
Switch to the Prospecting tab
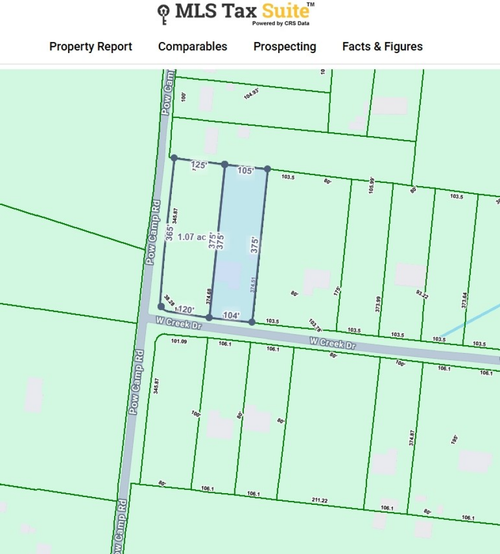pyautogui.click(x=285, y=47)
